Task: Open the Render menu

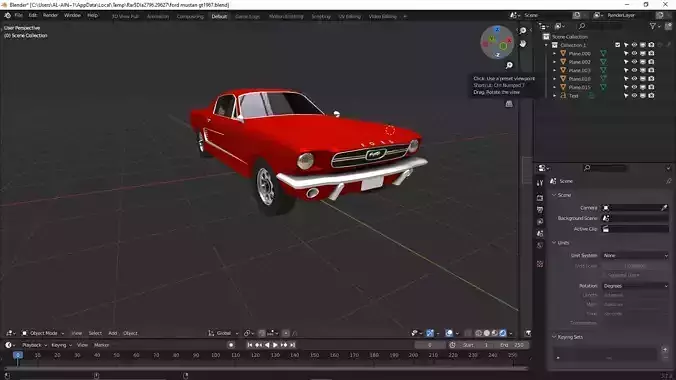Action: point(50,16)
